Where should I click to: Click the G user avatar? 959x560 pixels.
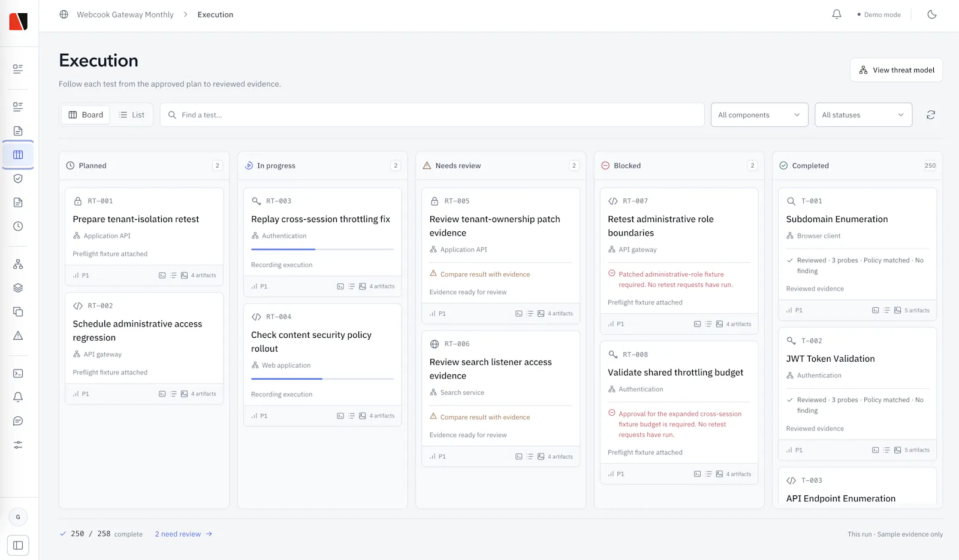(x=18, y=517)
